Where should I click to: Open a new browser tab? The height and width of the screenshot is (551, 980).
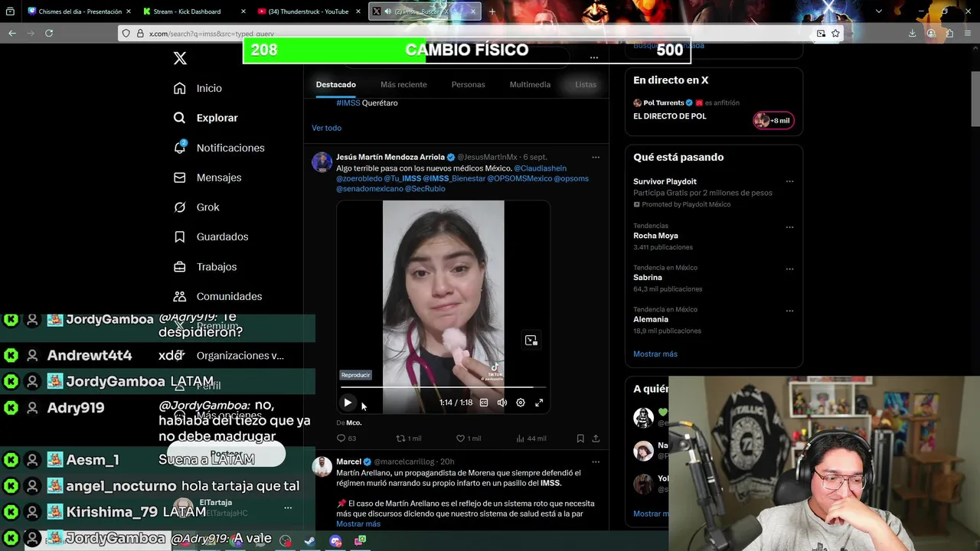(492, 11)
